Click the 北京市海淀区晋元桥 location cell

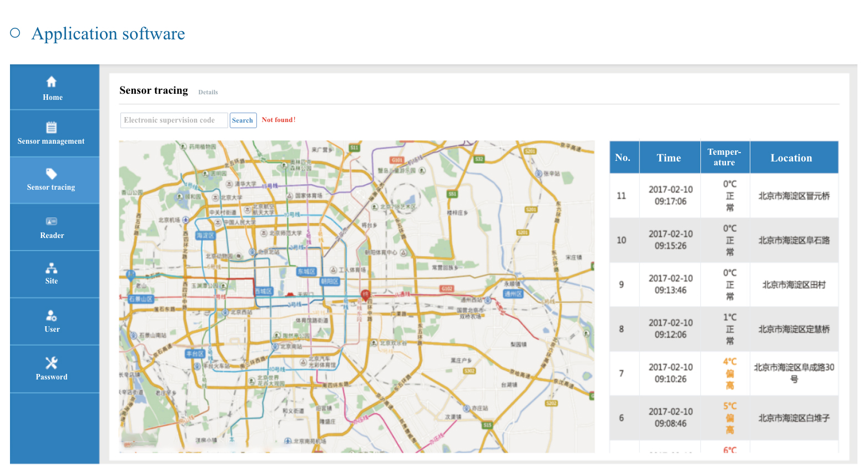[x=794, y=196]
